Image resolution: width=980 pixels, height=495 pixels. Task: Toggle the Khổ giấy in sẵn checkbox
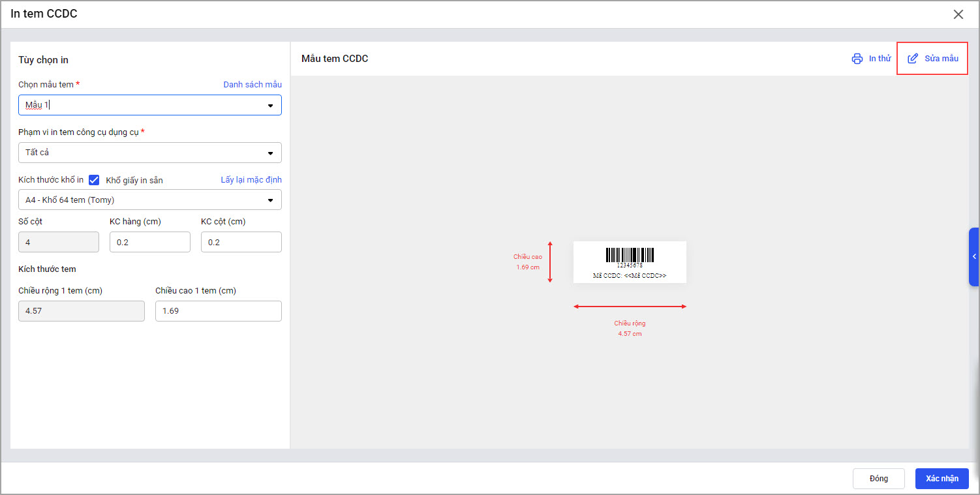tap(94, 180)
